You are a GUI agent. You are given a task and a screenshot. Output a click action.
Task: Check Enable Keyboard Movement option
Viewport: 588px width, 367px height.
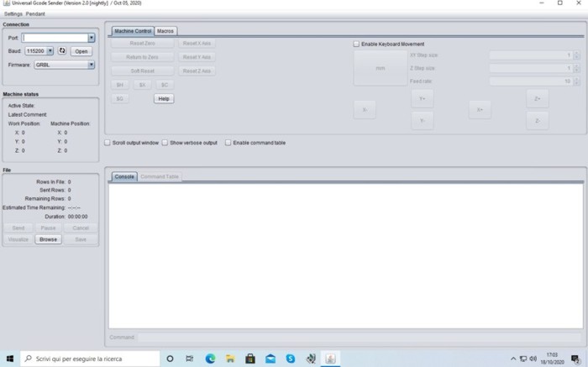pyautogui.click(x=356, y=44)
